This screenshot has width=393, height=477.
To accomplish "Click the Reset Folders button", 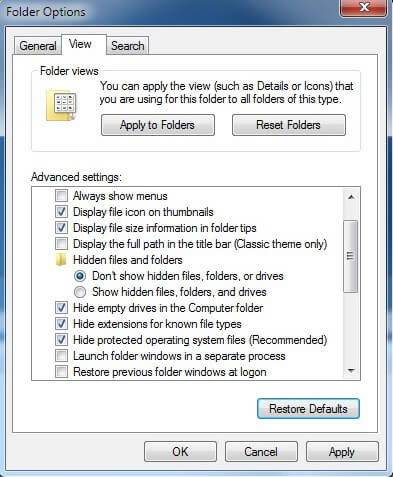I will coord(289,125).
